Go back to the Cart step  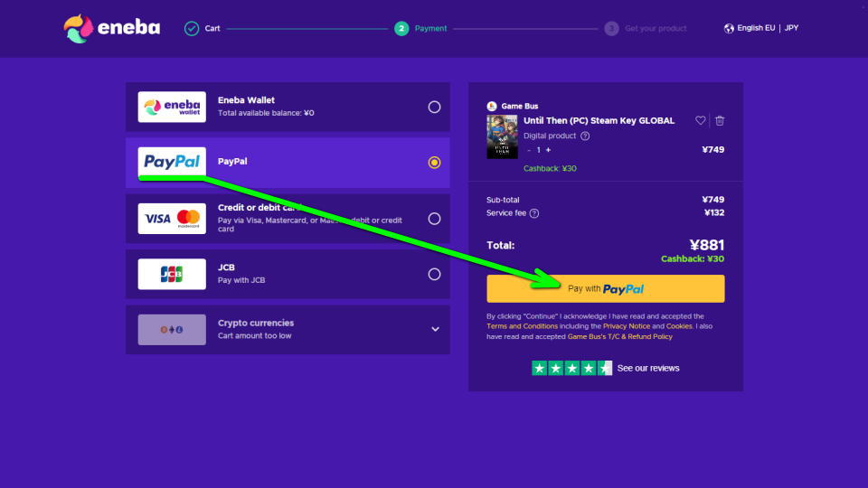[x=212, y=28]
